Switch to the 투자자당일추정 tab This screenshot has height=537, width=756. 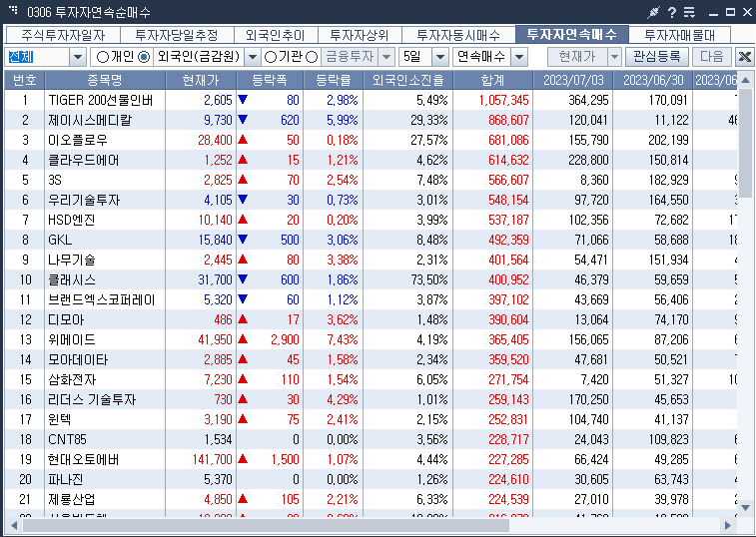click(177, 35)
